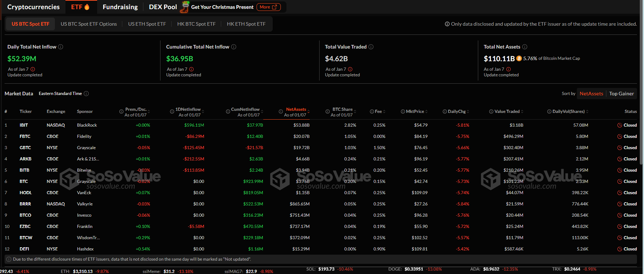Click info icon before MktPrice header
The width and height of the screenshot is (644, 274).
[403, 111]
